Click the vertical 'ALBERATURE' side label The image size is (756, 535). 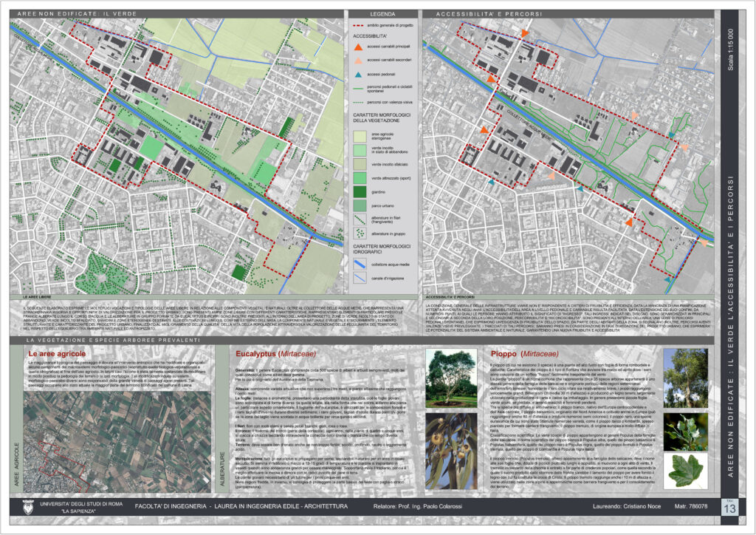click(222, 469)
